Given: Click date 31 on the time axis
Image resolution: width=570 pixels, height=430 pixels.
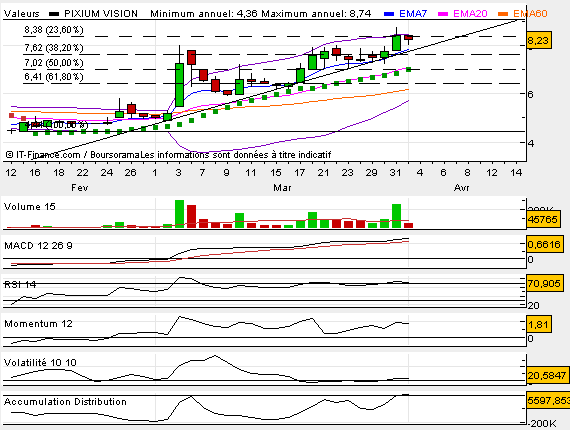Looking at the screenshot, I should coord(396,172).
